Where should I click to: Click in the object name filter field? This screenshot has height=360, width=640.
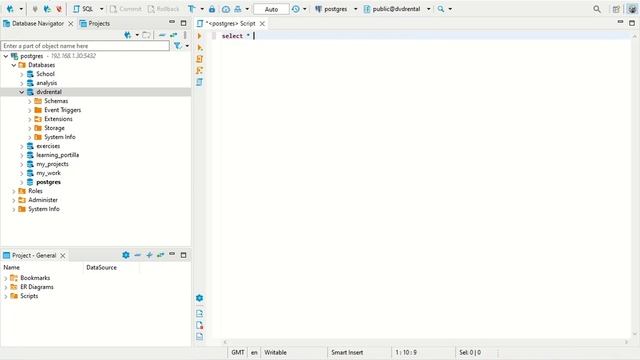(85, 46)
